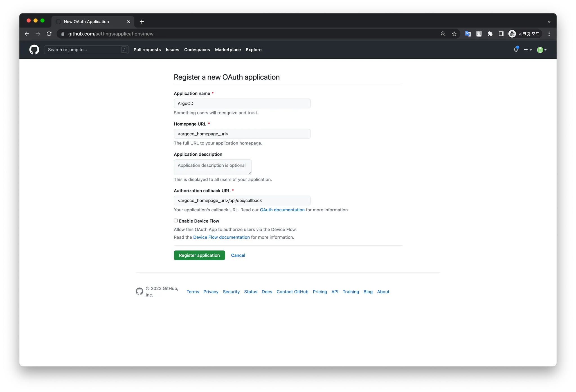Click the zoom magnifier icon in address bar

pyautogui.click(x=443, y=34)
